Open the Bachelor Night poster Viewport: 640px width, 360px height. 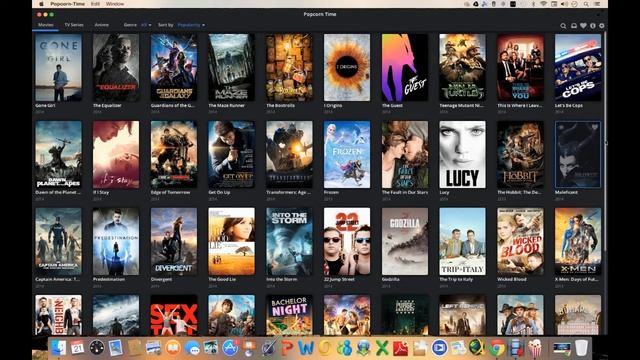289,315
